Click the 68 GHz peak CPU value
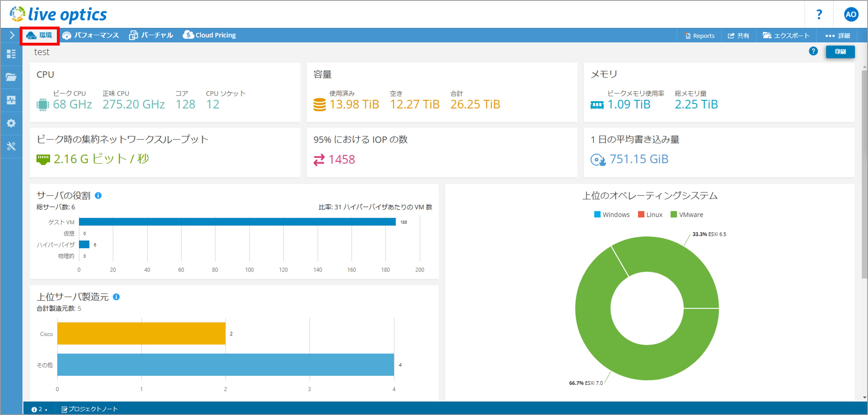The height and width of the screenshot is (415, 868). [72, 105]
